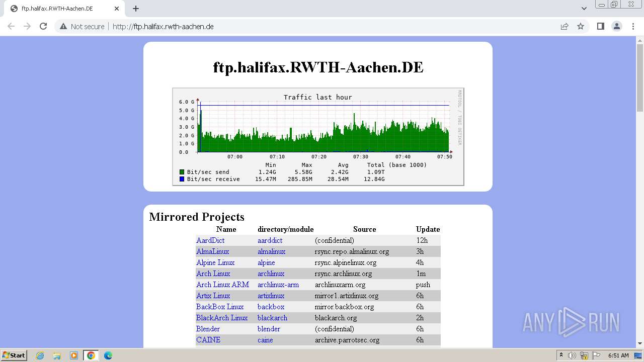Show hidden tray icons
The width and height of the screenshot is (644, 362).
point(561,355)
